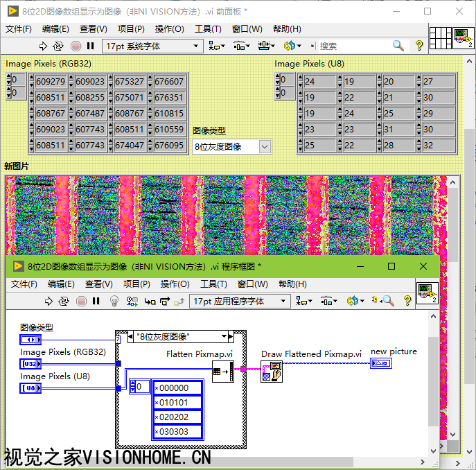Open 查看(V) menu in block diagram window
This screenshot has height=470, width=476.
pos(98,284)
